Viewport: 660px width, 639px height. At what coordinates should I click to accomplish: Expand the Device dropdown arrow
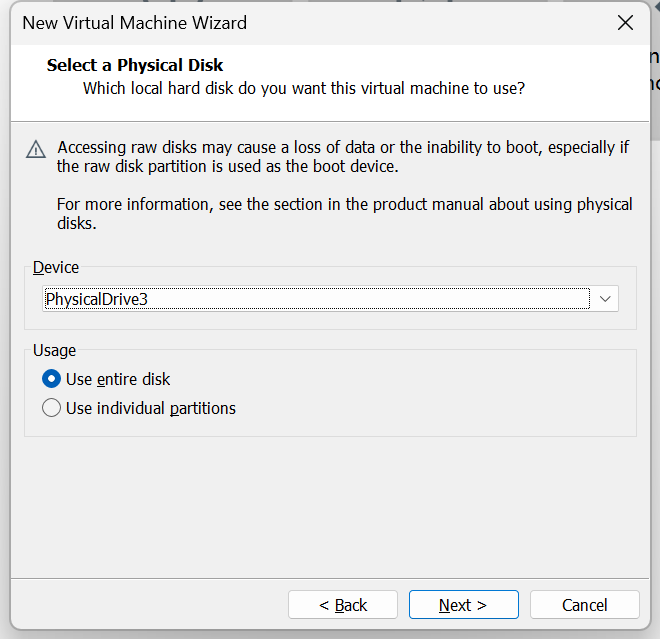pyautogui.click(x=605, y=299)
